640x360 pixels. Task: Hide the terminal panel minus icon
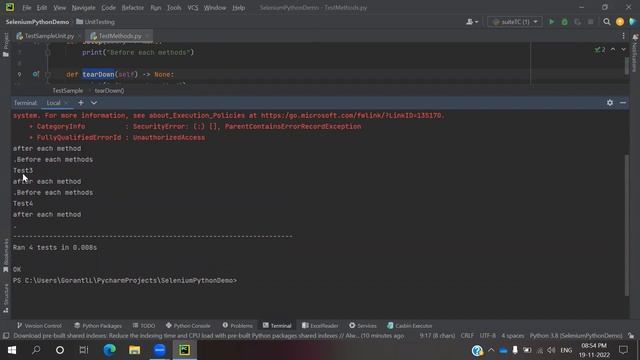point(623,103)
